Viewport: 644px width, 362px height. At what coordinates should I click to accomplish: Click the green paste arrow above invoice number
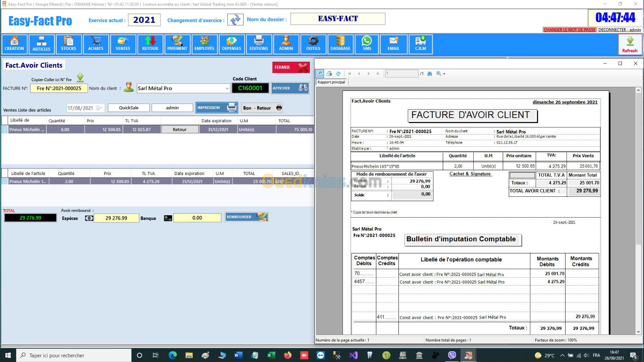pyautogui.click(x=80, y=78)
